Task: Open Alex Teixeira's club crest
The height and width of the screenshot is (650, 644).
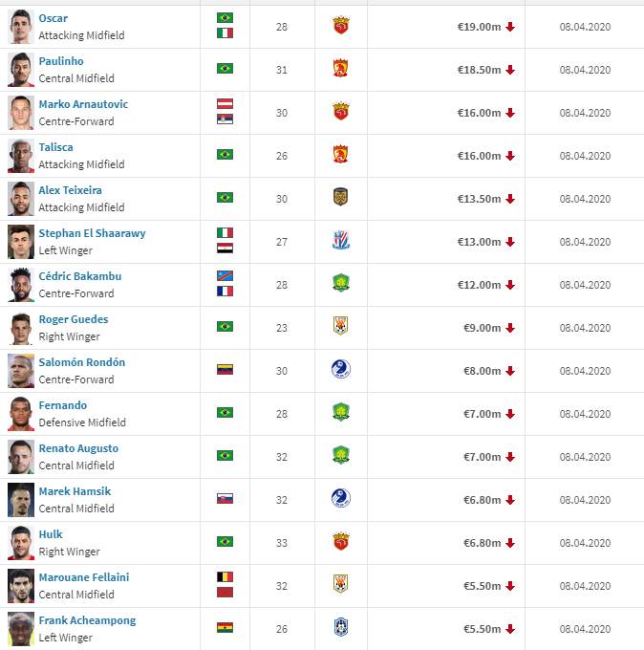Action: click(341, 197)
